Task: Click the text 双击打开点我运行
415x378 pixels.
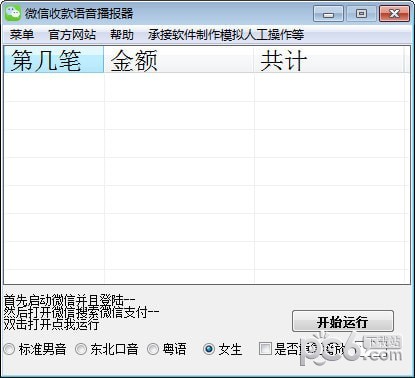Action: point(51,324)
